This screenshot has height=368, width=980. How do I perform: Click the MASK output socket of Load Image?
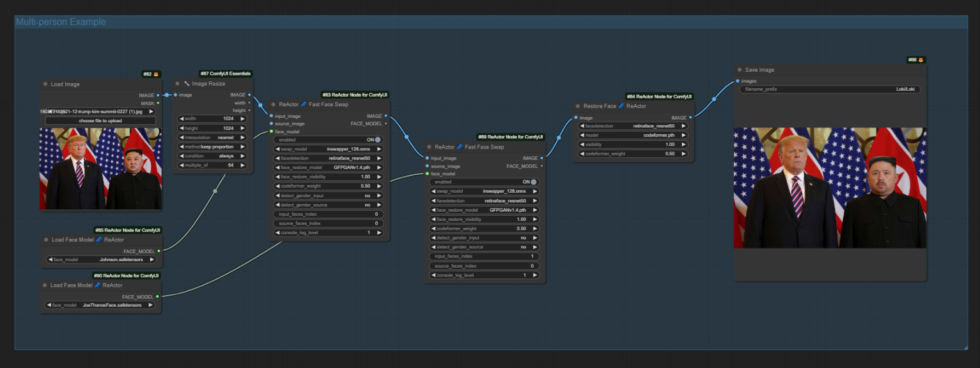[158, 102]
